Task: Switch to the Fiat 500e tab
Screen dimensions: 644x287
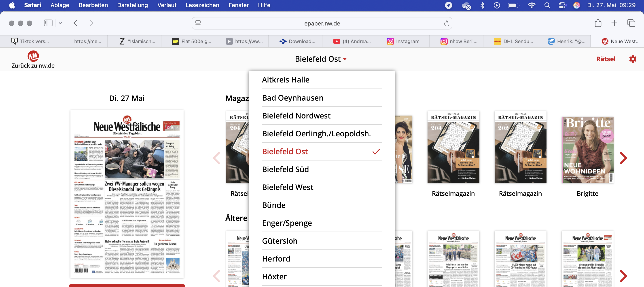Action: coord(188,42)
